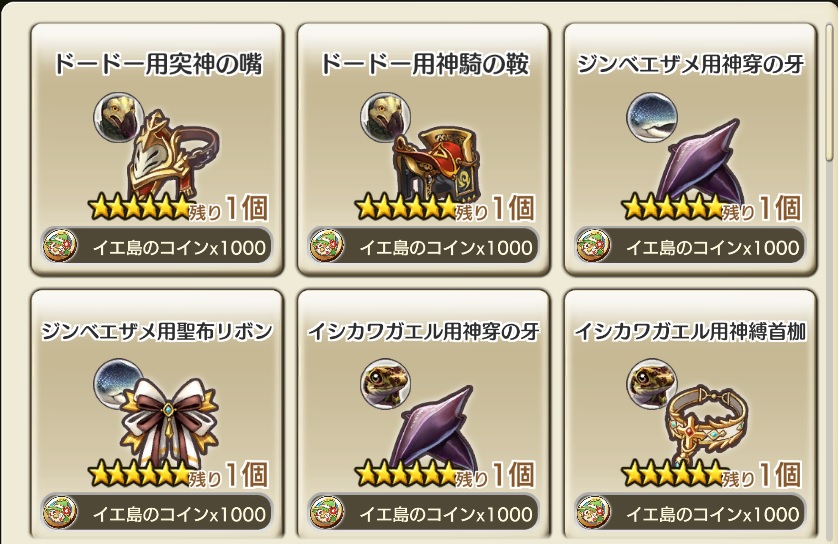
Task: Click price bar under ジンベエザメ用神穿の牙
Action: point(690,246)
